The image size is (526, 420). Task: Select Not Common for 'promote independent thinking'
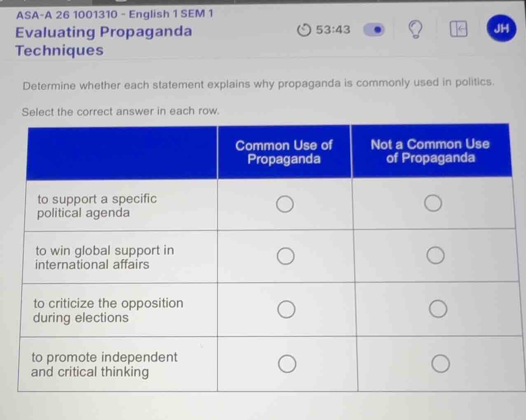[x=440, y=363]
